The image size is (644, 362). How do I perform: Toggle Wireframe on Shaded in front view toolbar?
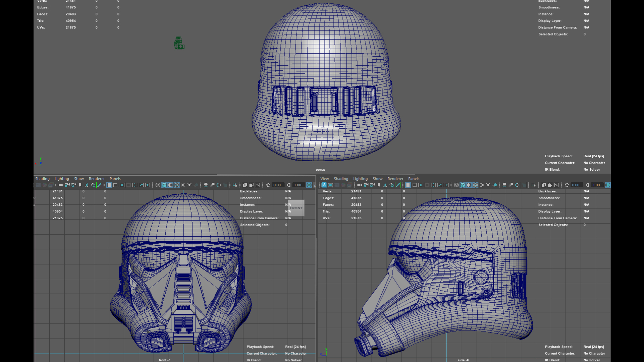(x=177, y=185)
